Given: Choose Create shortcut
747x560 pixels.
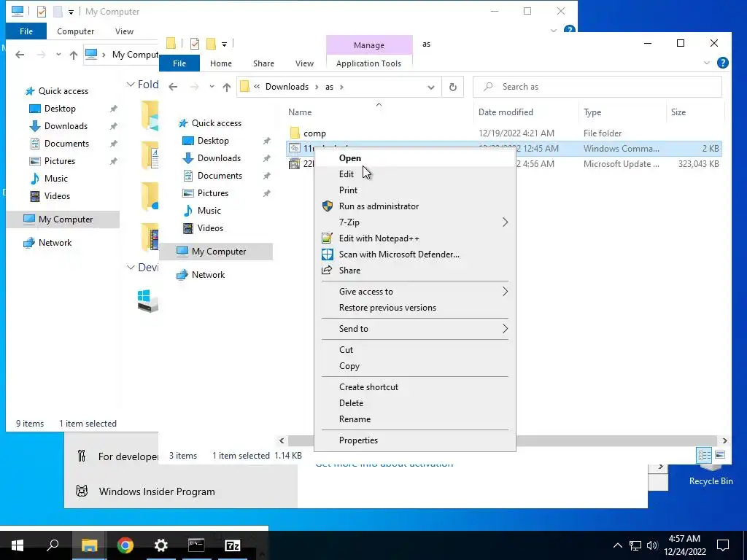Looking at the screenshot, I should click(415, 387).
